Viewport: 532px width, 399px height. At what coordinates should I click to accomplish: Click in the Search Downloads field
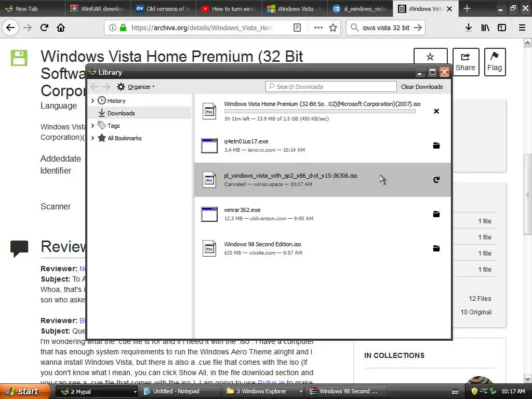(x=331, y=87)
